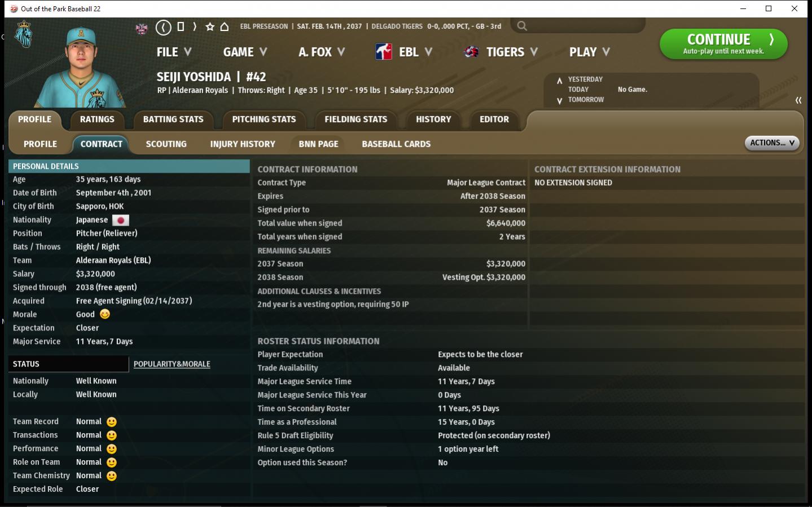This screenshot has height=507, width=812.
Task: Switch to the EDITOR tab
Action: point(494,120)
